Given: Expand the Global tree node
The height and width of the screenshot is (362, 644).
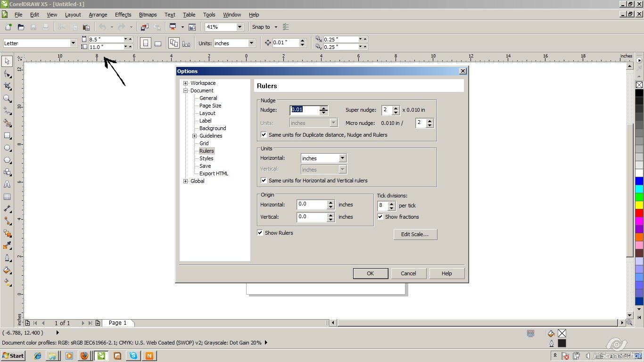Looking at the screenshot, I should pos(185,181).
